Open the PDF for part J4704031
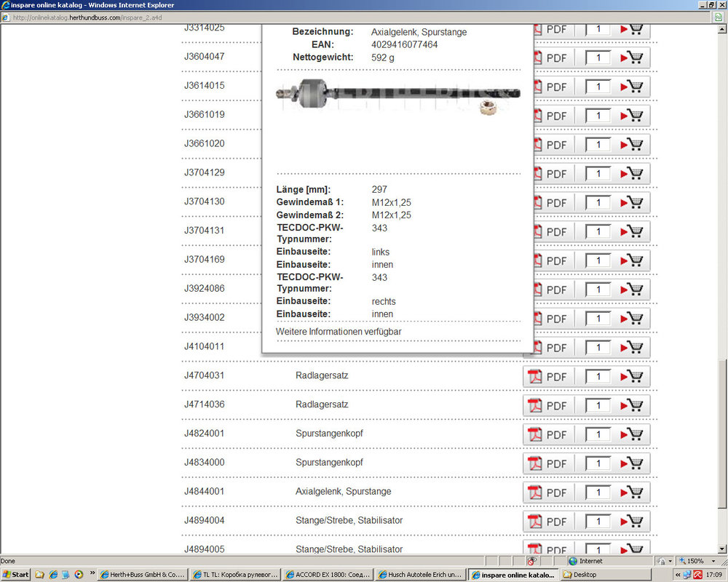728x582 pixels. pyautogui.click(x=548, y=377)
